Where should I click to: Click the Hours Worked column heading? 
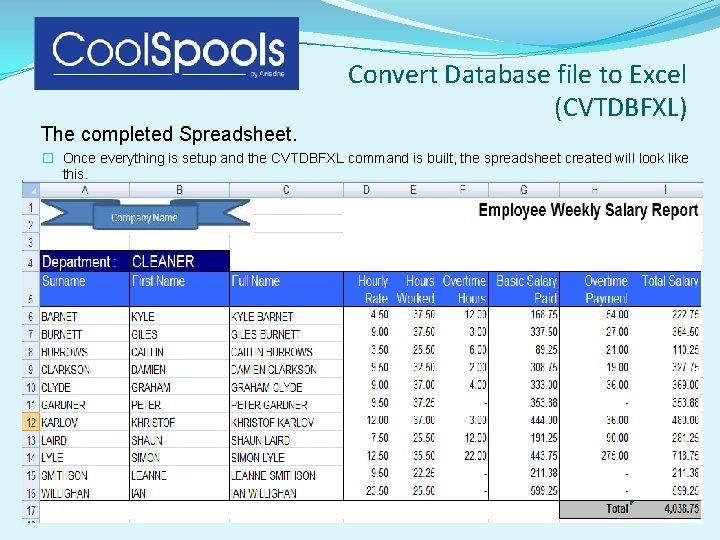[413, 289]
